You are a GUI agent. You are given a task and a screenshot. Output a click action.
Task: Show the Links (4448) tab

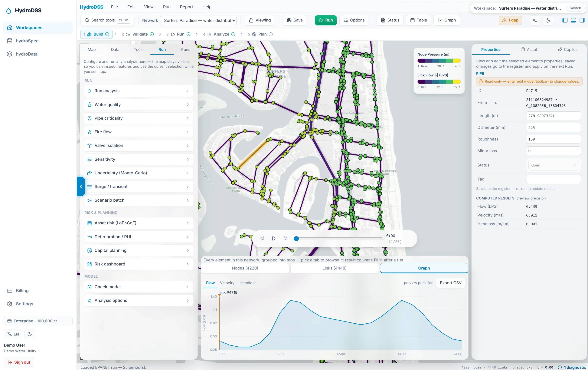[334, 268]
